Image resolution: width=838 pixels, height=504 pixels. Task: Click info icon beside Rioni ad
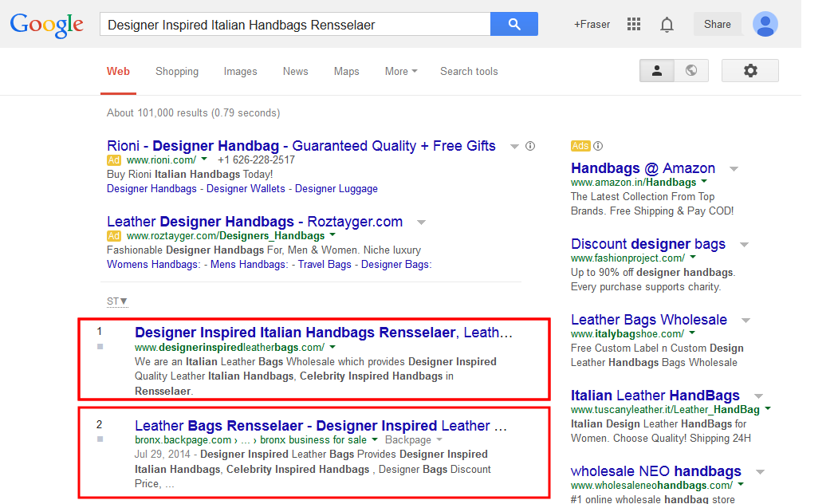point(530,146)
